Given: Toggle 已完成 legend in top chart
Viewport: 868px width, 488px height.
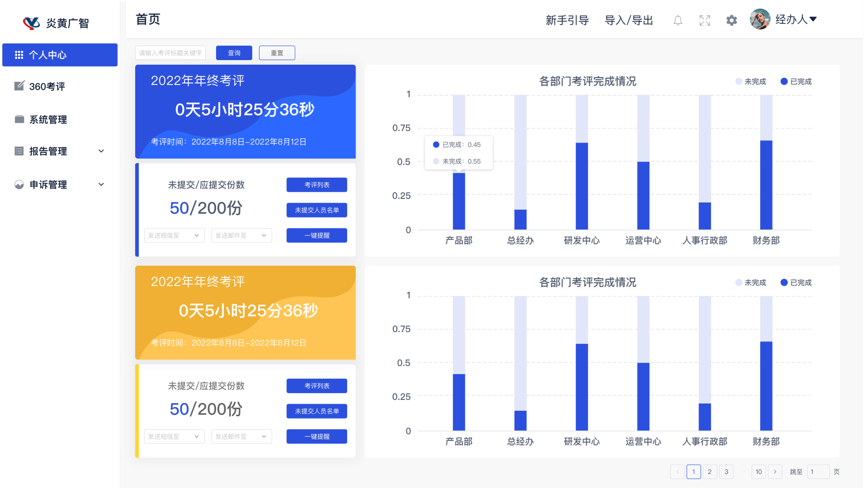Looking at the screenshot, I should [x=796, y=81].
